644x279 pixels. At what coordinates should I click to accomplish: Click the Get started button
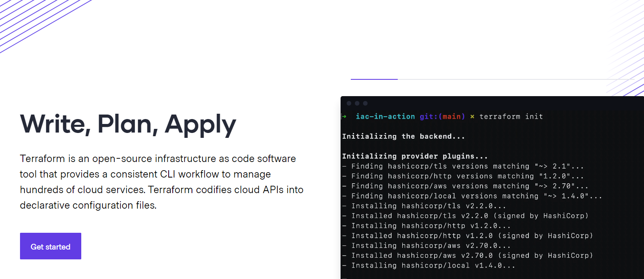(x=51, y=246)
